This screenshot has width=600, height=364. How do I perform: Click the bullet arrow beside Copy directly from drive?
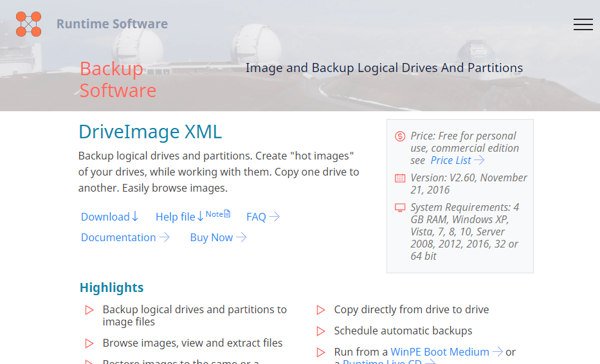(x=321, y=310)
